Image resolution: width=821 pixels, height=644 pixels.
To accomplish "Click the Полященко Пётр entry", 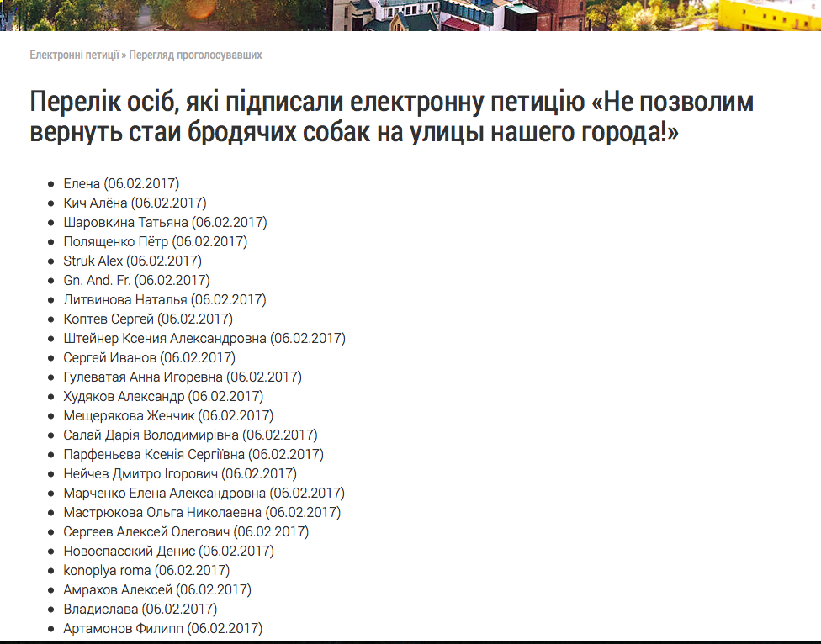I will pos(155,241).
